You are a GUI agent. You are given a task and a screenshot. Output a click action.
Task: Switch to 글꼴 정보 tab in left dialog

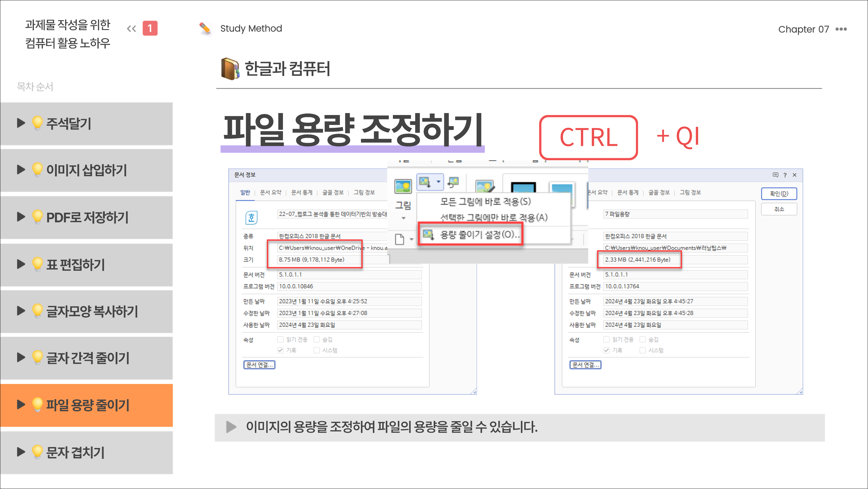click(333, 192)
